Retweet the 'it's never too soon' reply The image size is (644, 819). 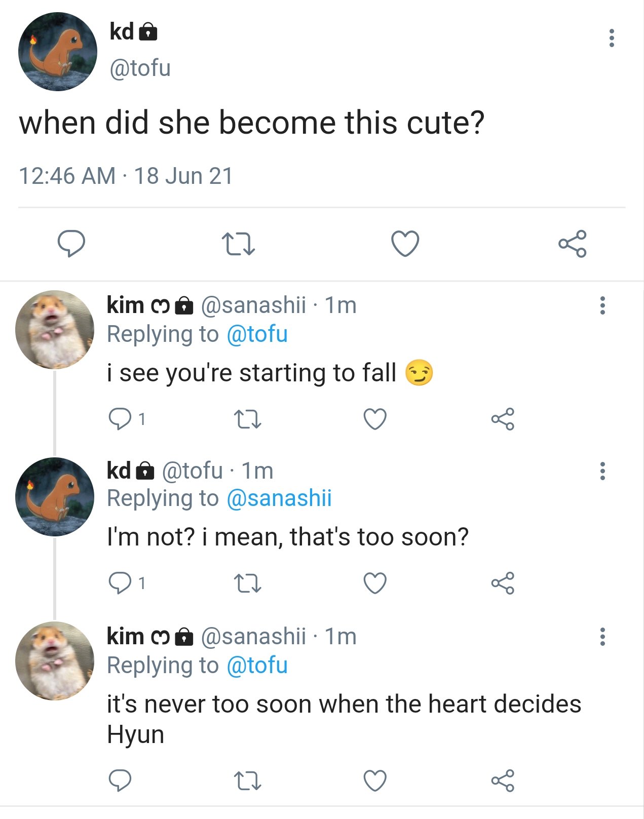tap(248, 781)
